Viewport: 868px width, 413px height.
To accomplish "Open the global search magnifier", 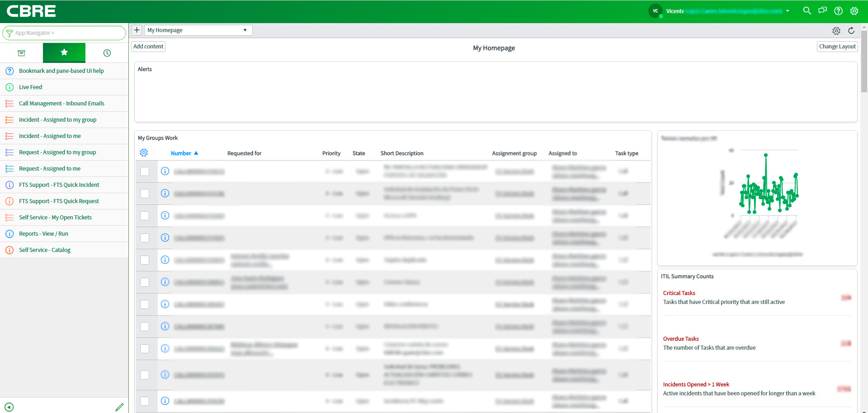I will 807,11.
